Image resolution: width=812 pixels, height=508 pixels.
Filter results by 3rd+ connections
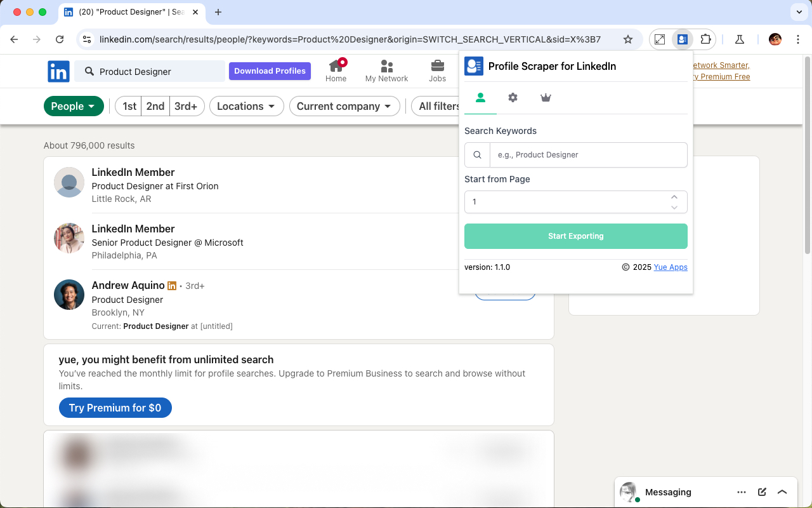click(187, 106)
